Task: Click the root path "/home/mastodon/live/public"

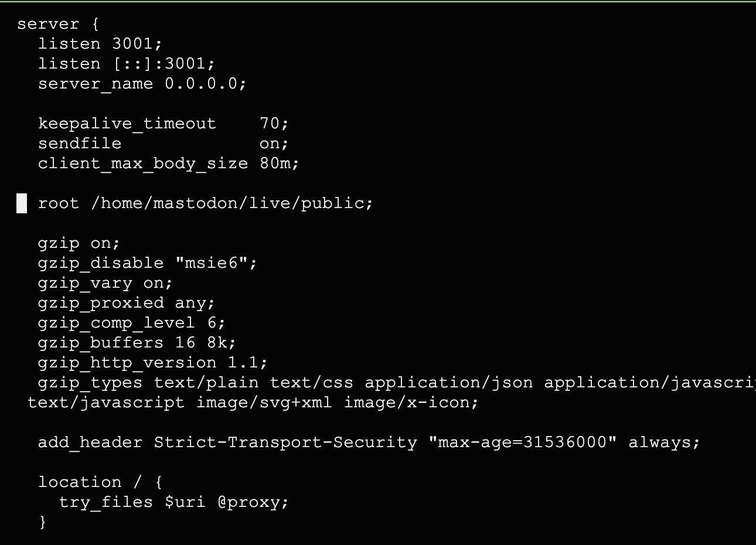Action: (228, 203)
